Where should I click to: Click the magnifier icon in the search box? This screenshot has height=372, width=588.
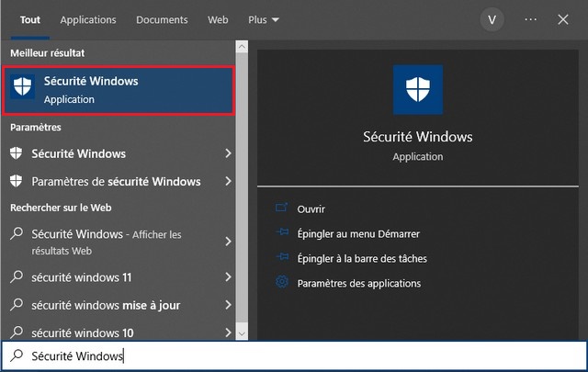tap(17, 355)
